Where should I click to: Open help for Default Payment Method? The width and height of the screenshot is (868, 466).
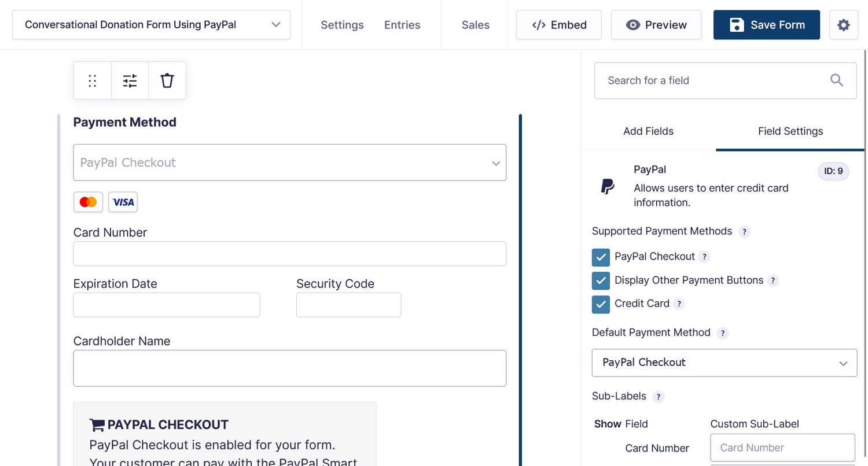click(x=722, y=333)
